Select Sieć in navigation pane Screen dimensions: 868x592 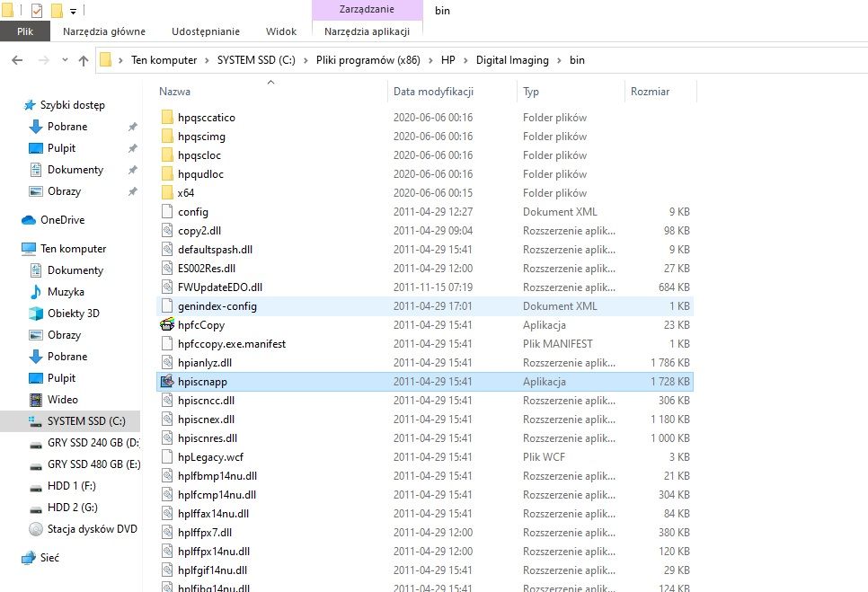click(49, 558)
